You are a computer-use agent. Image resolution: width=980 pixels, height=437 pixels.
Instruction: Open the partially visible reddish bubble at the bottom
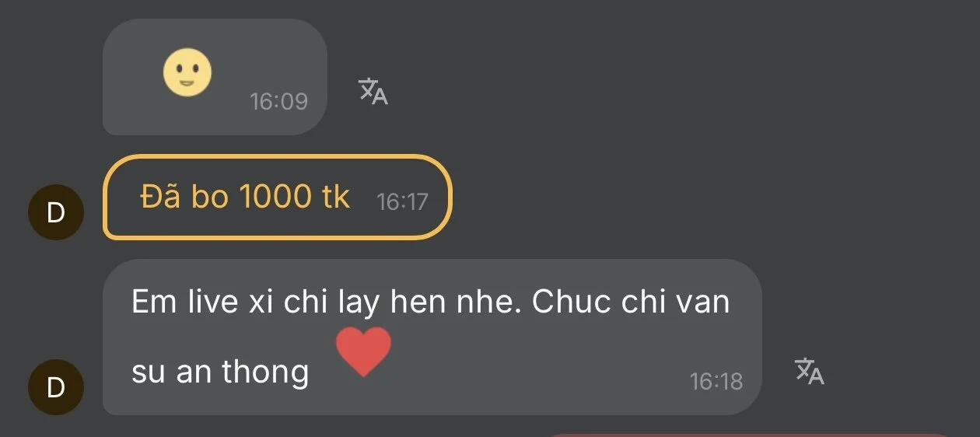pyautogui.click(x=751, y=435)
